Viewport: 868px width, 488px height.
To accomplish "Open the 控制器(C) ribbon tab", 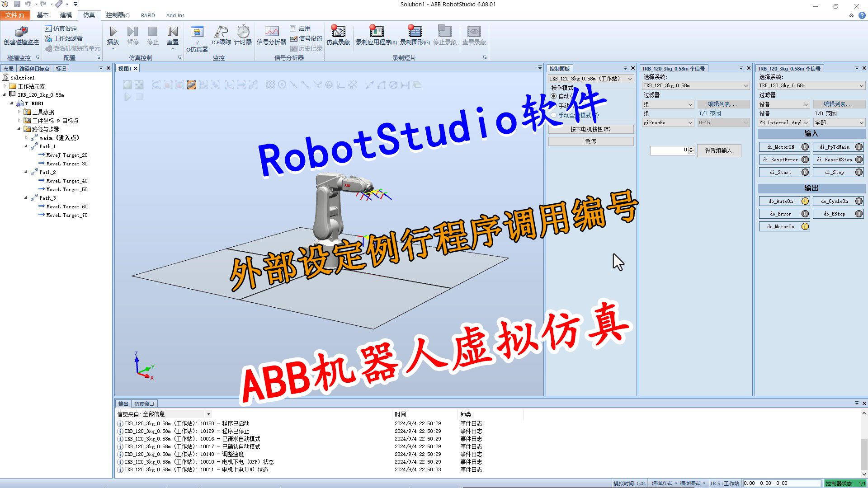I will pos(118,15).
